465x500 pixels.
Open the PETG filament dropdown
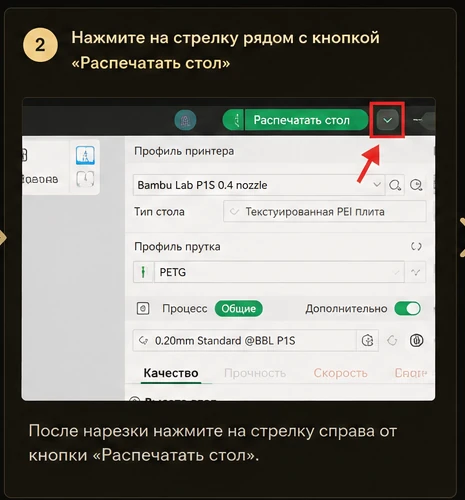279,272
